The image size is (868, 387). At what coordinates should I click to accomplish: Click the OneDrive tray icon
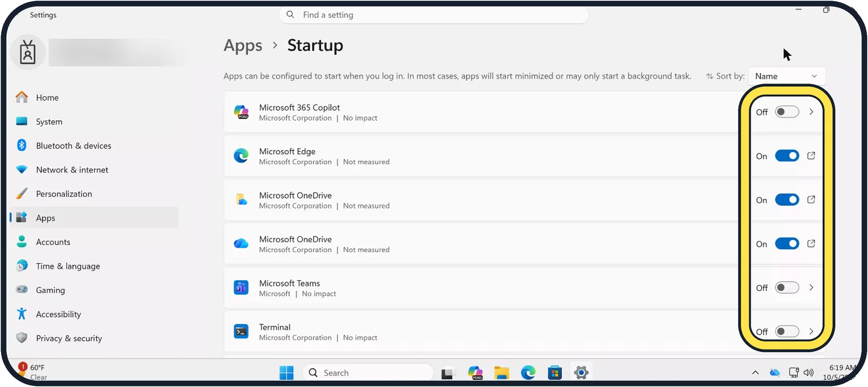click(775, 373)
